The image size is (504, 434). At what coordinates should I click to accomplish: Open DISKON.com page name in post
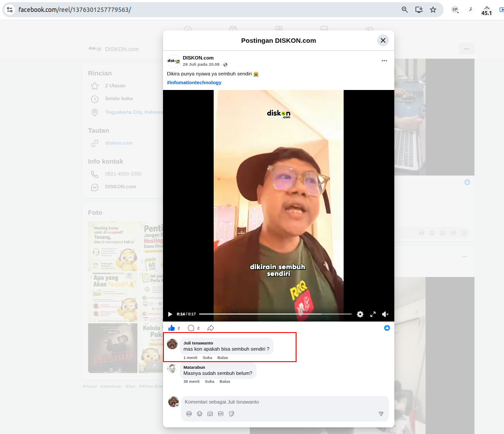pyautogui.click(x=198, y=58)
